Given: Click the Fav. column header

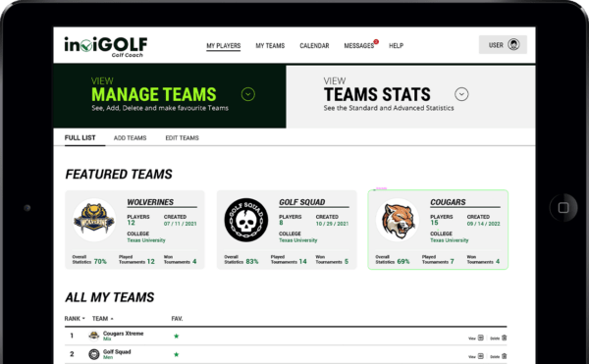Looking at the screenshot, I should tap(177, 319).
